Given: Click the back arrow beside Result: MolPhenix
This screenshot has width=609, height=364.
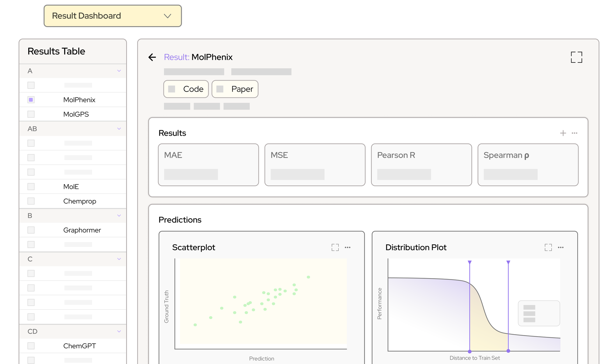Looking at the screenshot, I should point(152,57).
